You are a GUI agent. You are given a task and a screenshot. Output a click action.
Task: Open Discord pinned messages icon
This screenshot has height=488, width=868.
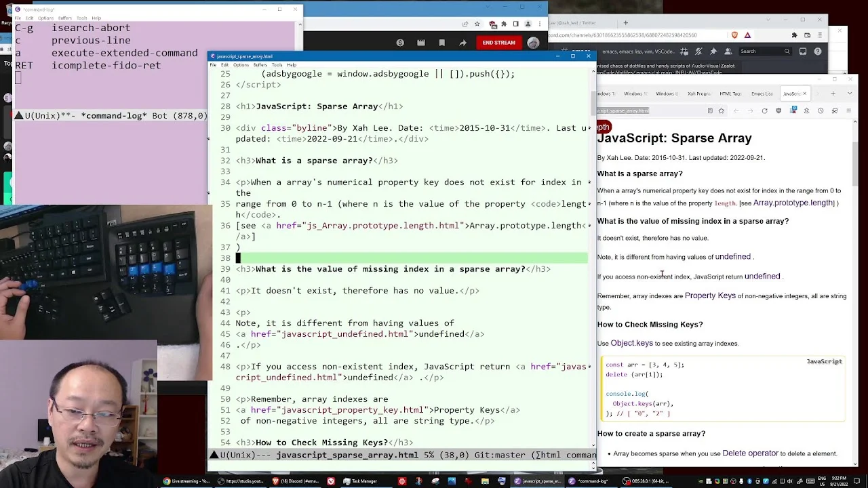point(713,52)
